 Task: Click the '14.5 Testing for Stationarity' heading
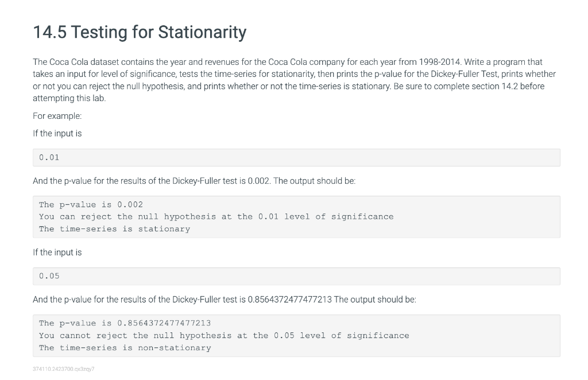pos(140,32)
